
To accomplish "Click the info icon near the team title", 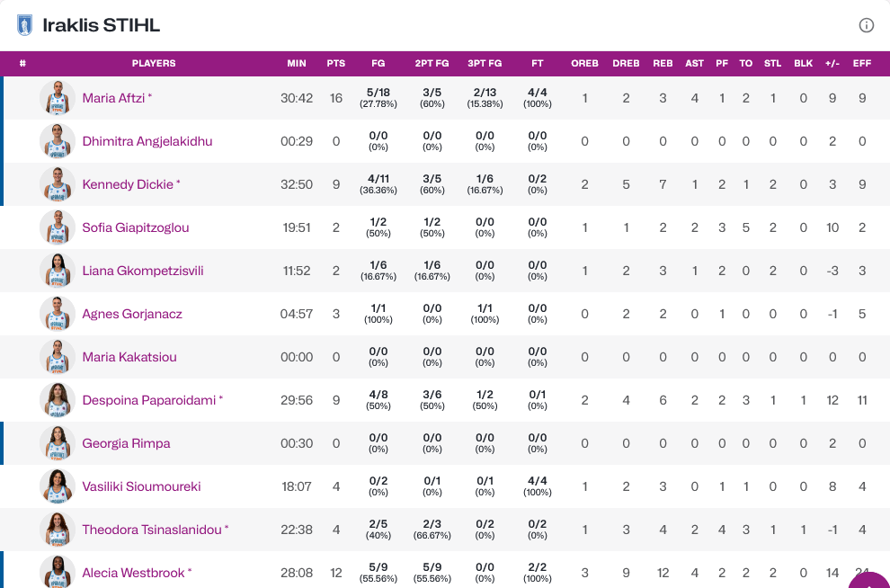I will [867, 25].
